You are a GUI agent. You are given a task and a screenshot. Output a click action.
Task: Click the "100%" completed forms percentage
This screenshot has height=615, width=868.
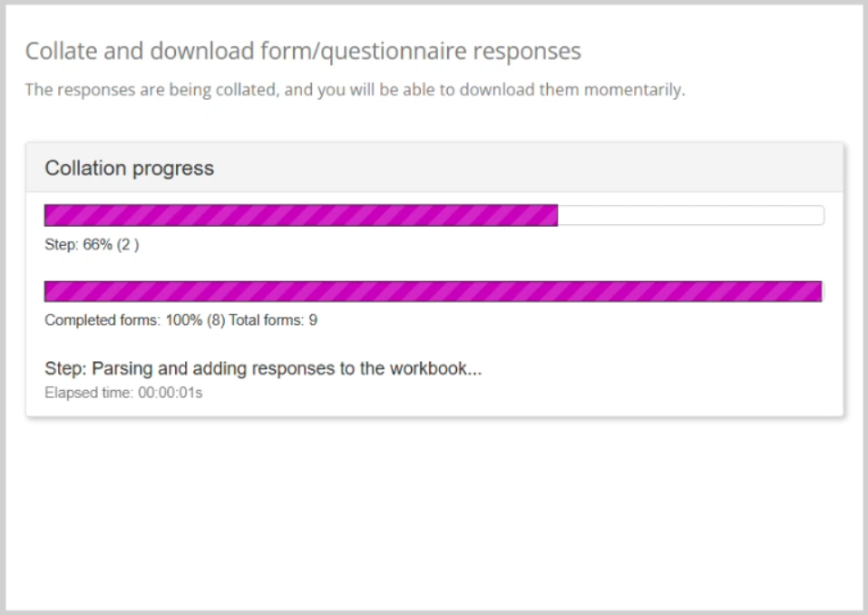(x=180, y=320)
